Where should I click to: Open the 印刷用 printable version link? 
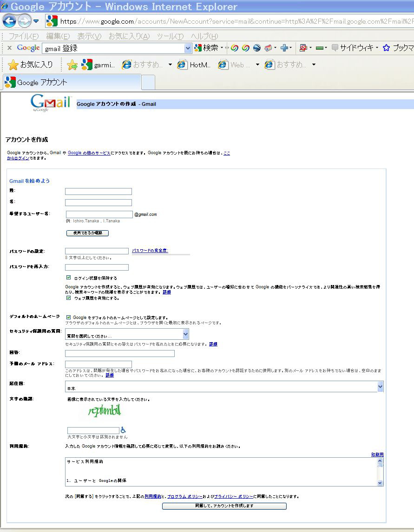click(x=377, y=454)
